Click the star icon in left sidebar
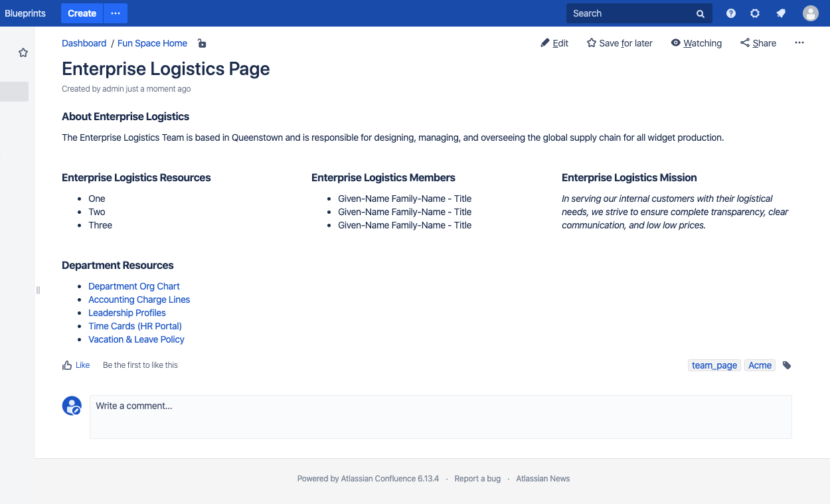 point(23,52)
